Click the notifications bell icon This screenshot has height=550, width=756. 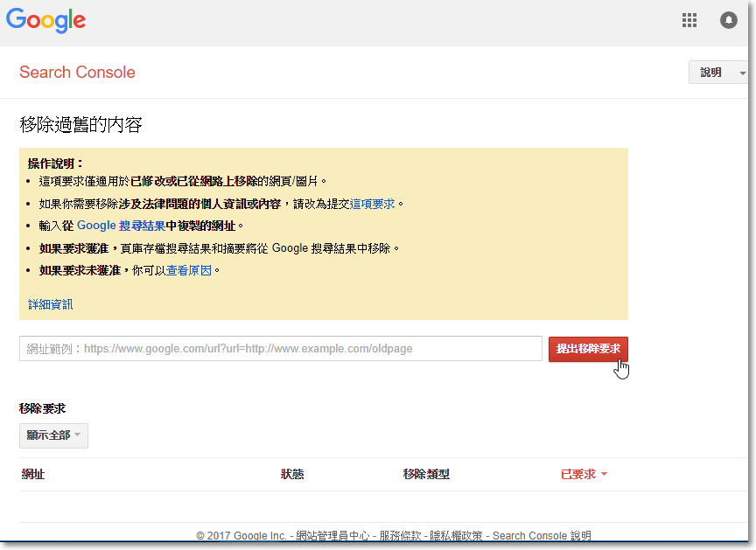point(729,20)
